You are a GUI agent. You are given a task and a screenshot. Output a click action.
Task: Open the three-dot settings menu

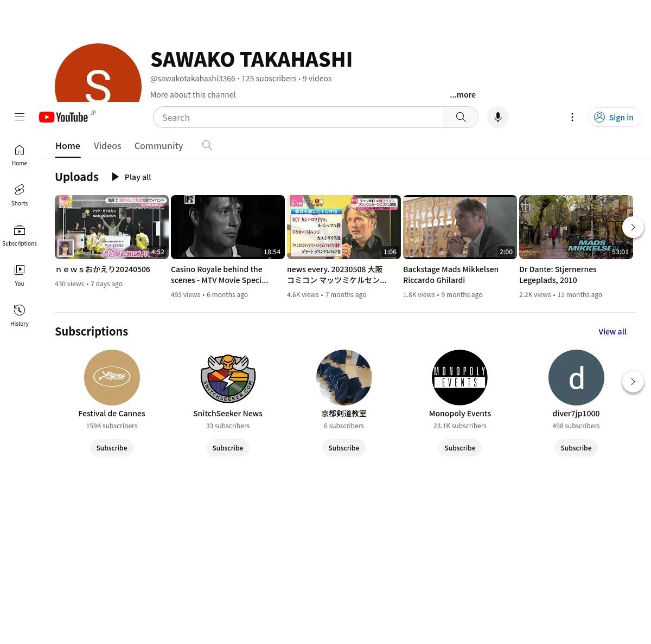[x=572, y=117]
